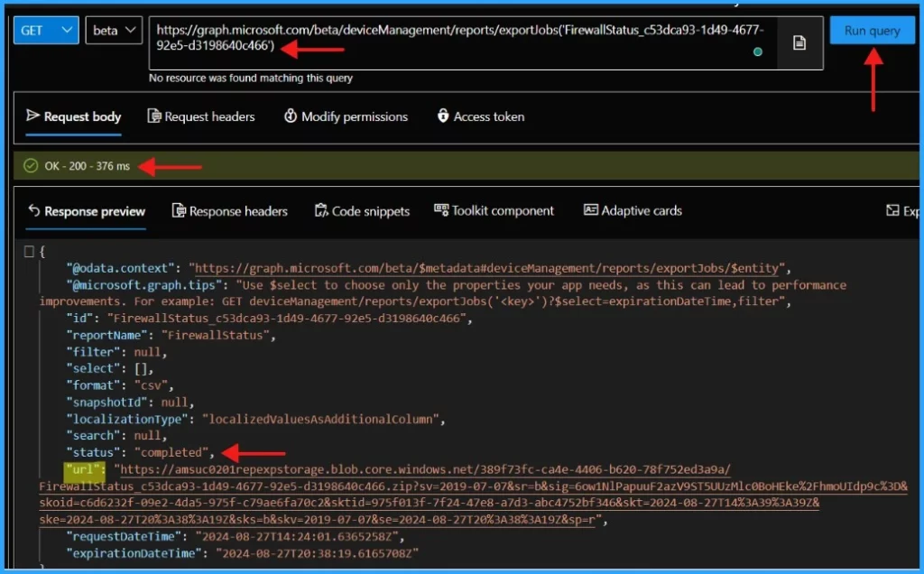Screen dimensions: 924x574
Task: Open the Response headers tab
Action: pos(230,211)
